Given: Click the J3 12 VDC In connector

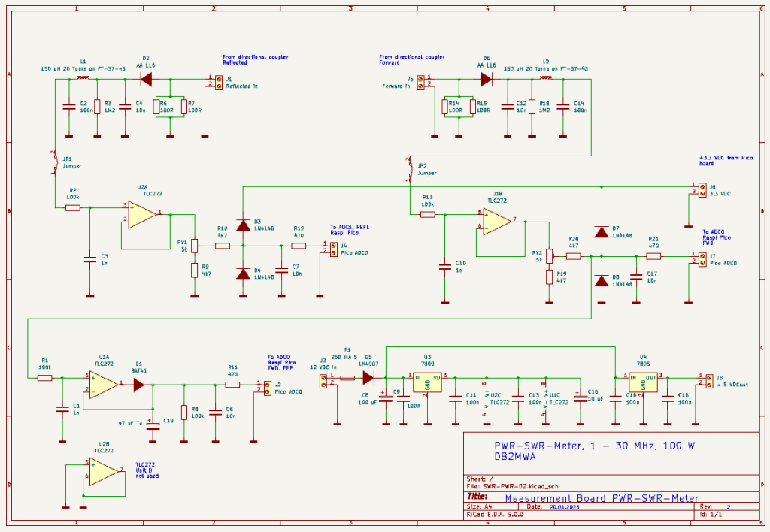Looking at the screenshot, I should coord(324,380).
